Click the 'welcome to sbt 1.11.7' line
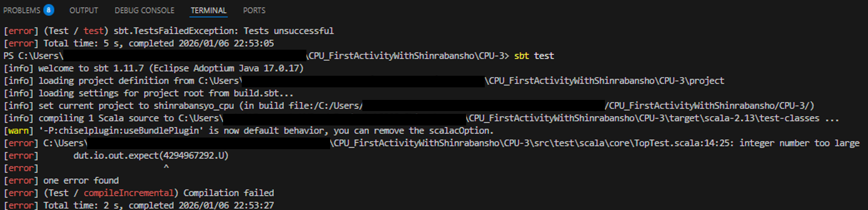 click(x=170, y=68)
